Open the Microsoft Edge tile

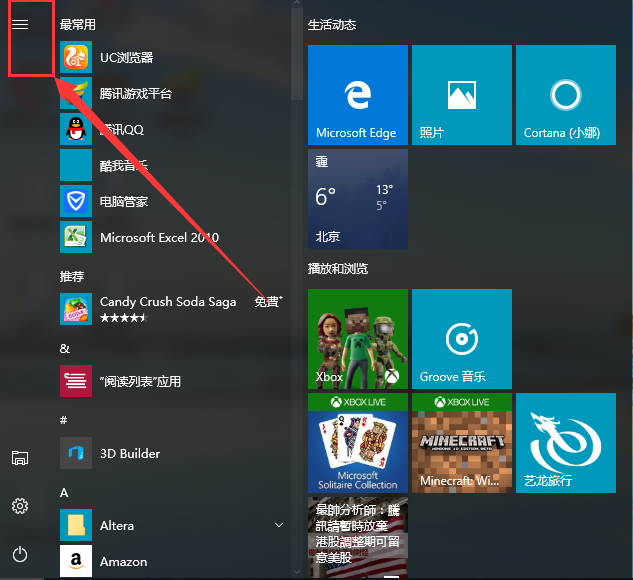point(358,95)
